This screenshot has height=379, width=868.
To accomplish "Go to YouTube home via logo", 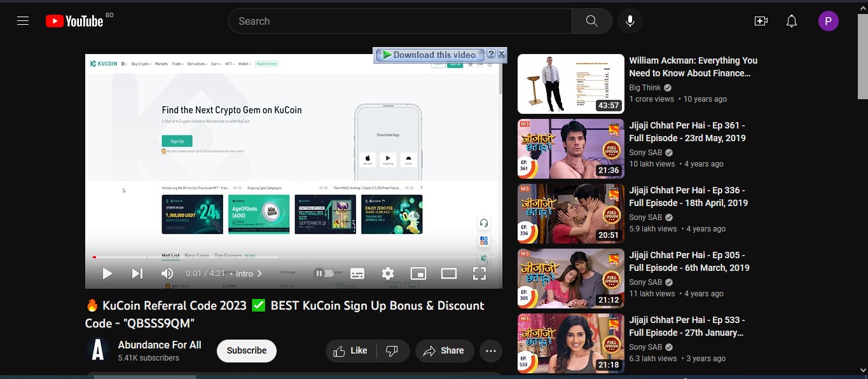I will [x=74, y=21].
